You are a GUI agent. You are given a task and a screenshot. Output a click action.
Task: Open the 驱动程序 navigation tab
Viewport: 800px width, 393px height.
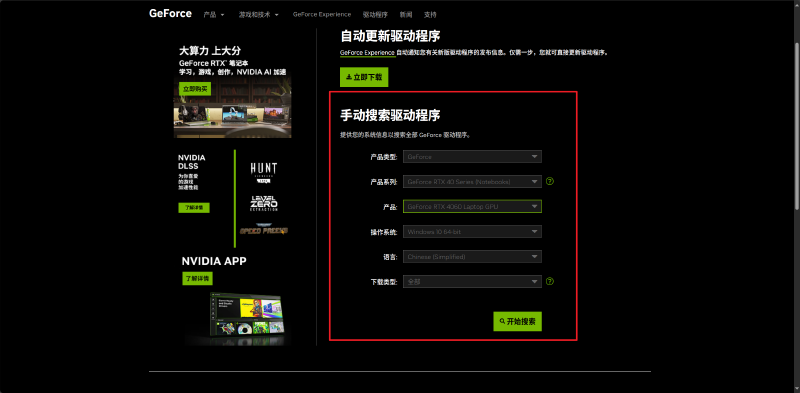[x=375, y=15]
